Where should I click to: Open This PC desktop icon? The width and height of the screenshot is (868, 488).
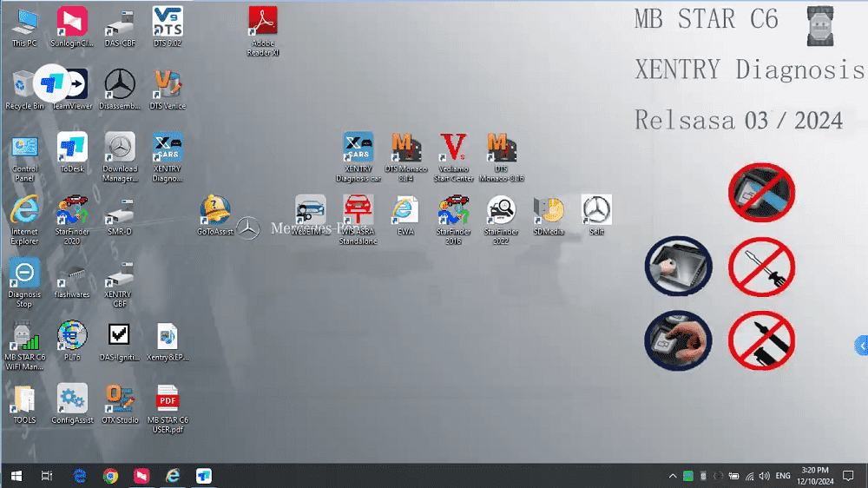(24, 28)
